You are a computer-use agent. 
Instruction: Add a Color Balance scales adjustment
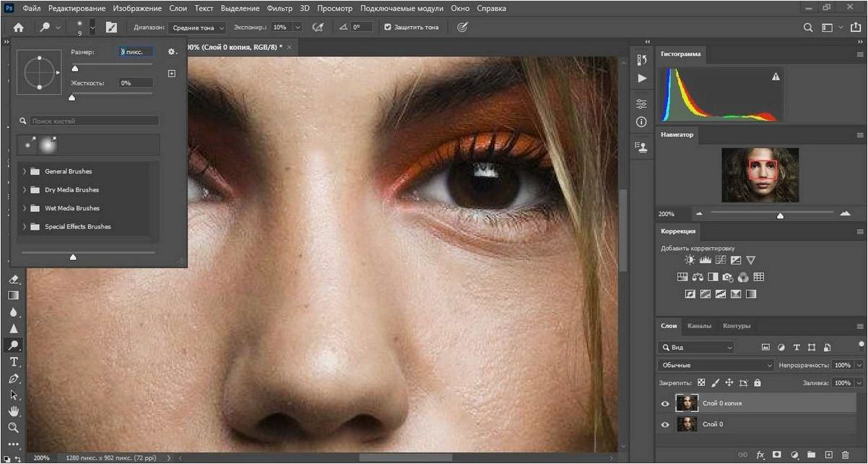(698, 277)
